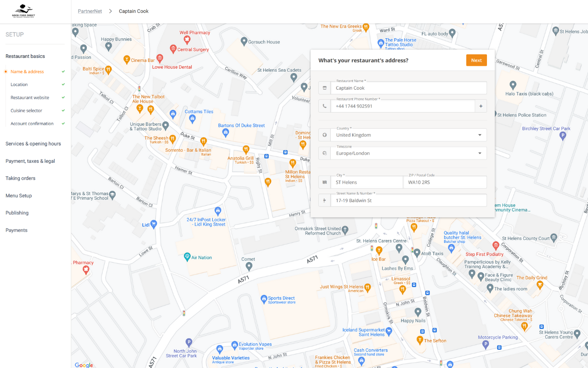Click the Good Food Direct logo

click(24, 11)
